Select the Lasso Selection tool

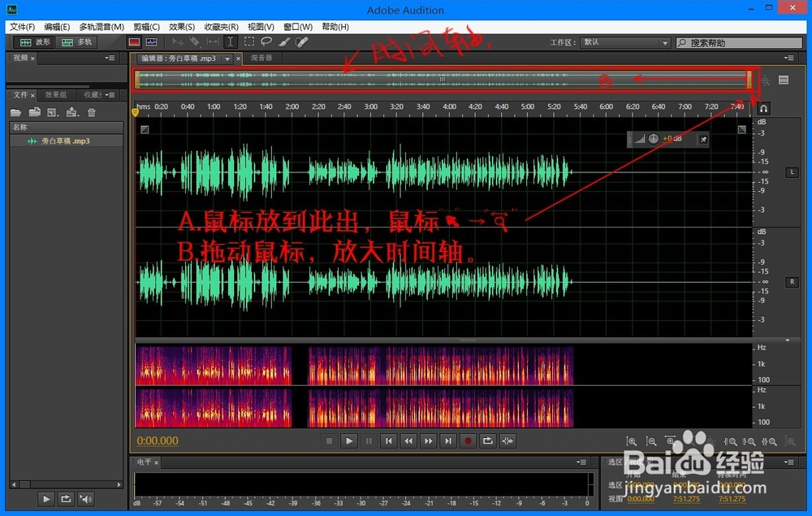(266, 42)
